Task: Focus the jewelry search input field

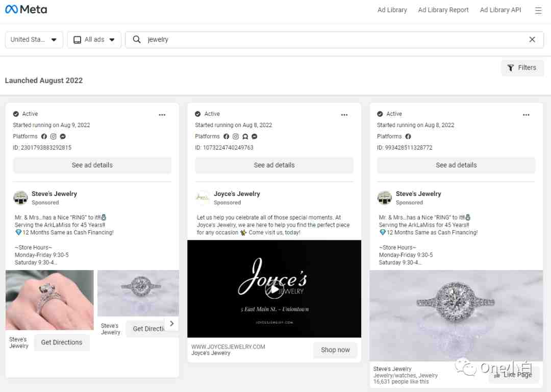Action: point(334,39)
